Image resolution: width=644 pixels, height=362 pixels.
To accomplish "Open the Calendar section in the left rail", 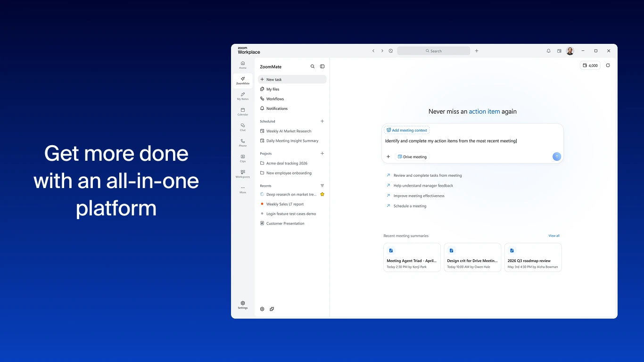I will pos(243,112).
